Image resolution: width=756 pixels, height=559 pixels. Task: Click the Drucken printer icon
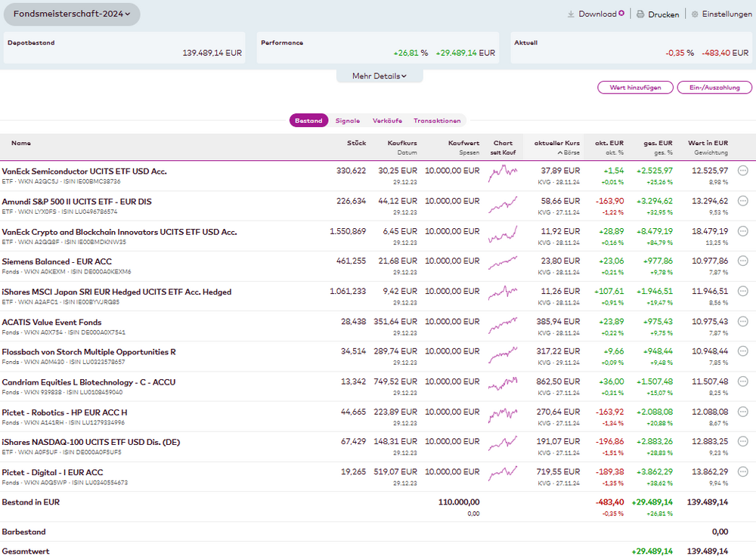coord(640,14)
